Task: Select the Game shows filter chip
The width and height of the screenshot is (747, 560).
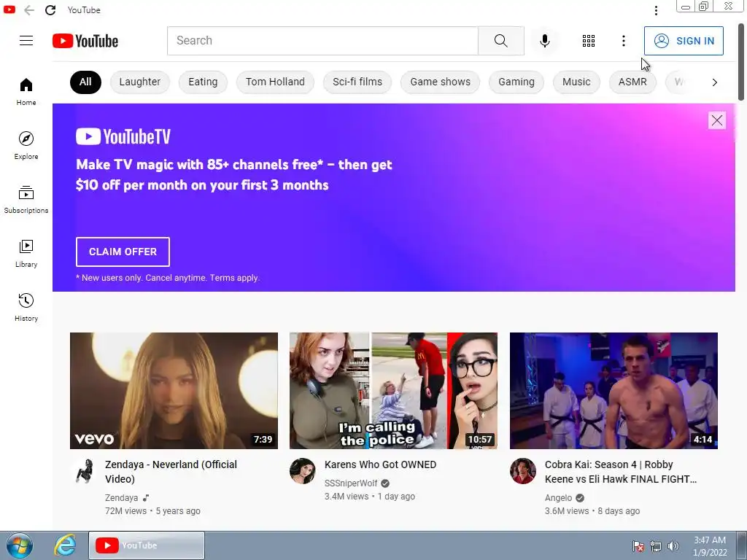Action: click(x=440, y=82)
